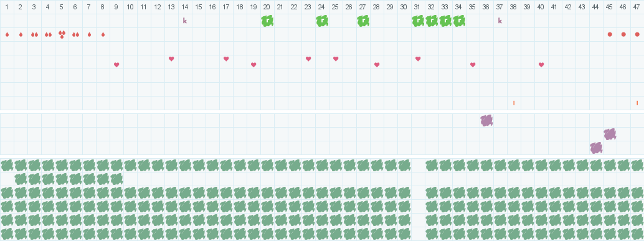Select the red circle marker on day 45
The width and height of the screenshot is (644, 241).
[610, 34]
